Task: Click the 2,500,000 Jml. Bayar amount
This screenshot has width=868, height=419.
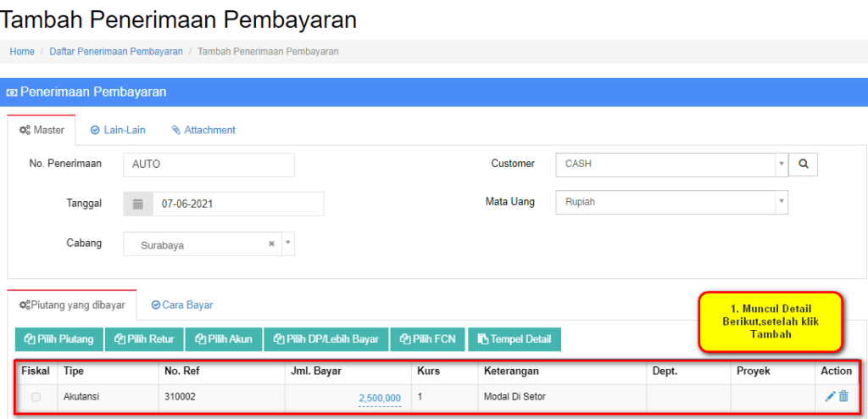Action: (379, 398)
